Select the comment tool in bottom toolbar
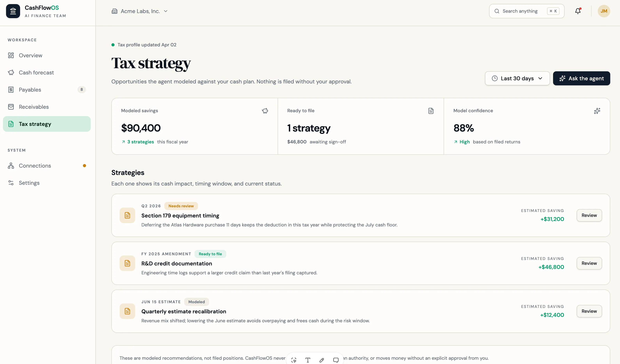This screenshot has width=620, height=364. click(x=336, y=360)
